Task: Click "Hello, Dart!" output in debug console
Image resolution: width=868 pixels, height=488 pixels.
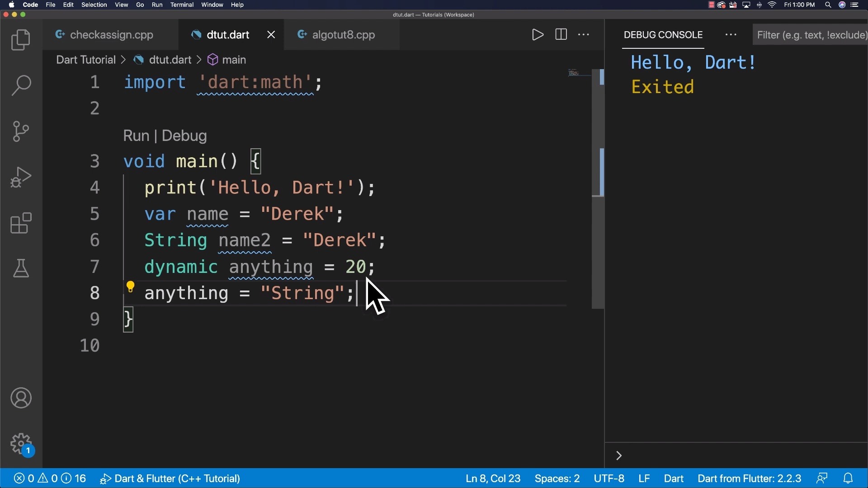Action: (693, 63)
